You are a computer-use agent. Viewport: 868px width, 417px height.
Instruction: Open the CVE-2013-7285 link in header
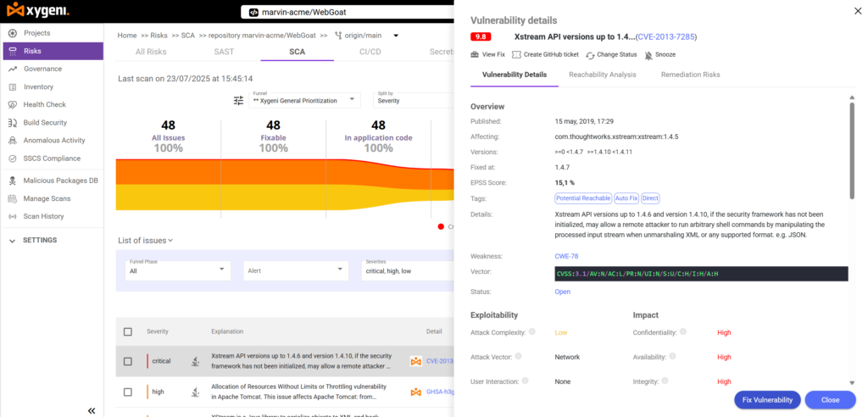(x=666, y=37)
